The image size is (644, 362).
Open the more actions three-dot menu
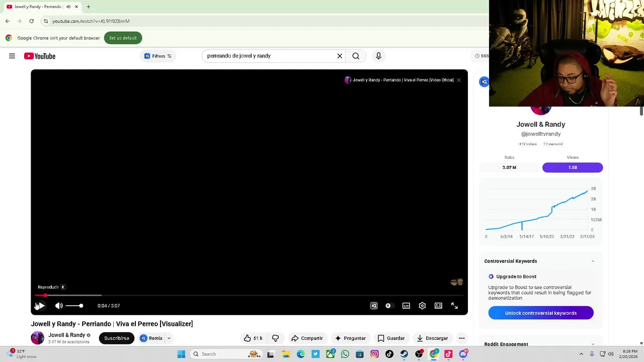461,338
